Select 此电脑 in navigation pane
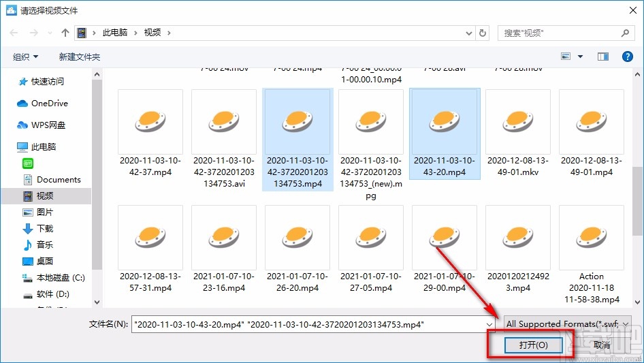This screenshot has height=363, width=644. [x=37, y=146]
